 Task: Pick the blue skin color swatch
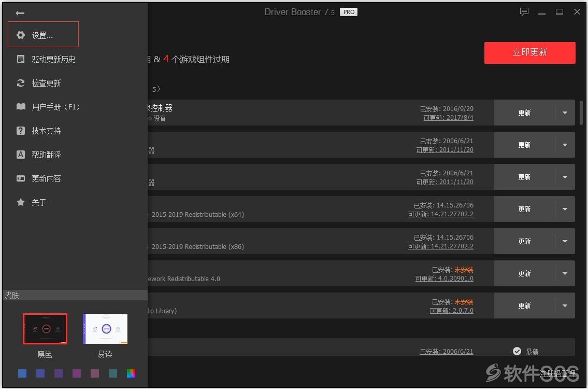(x=22, y=373)
